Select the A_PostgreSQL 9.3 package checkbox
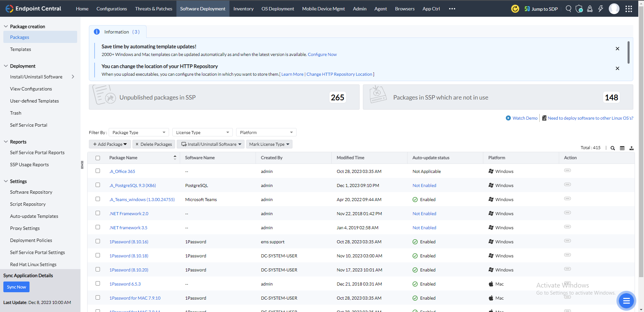The width and height of the screenshot is (644, 312). point(98,185)
